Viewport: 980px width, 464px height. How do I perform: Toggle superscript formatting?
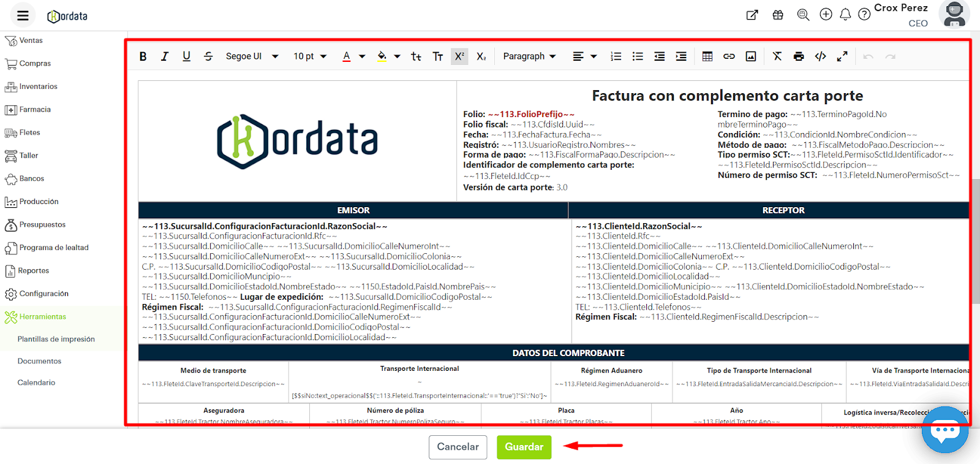point(459,56)
